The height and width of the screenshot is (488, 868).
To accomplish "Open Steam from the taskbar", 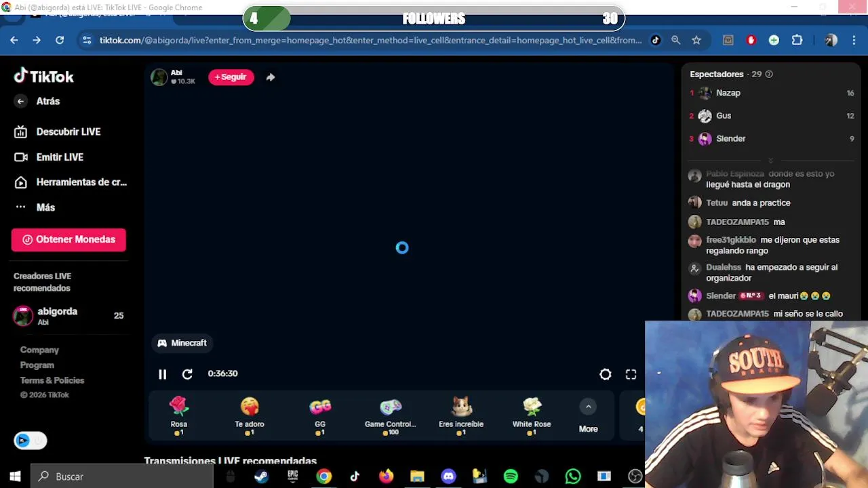I will pyautogui.click(x=261, y=476).
